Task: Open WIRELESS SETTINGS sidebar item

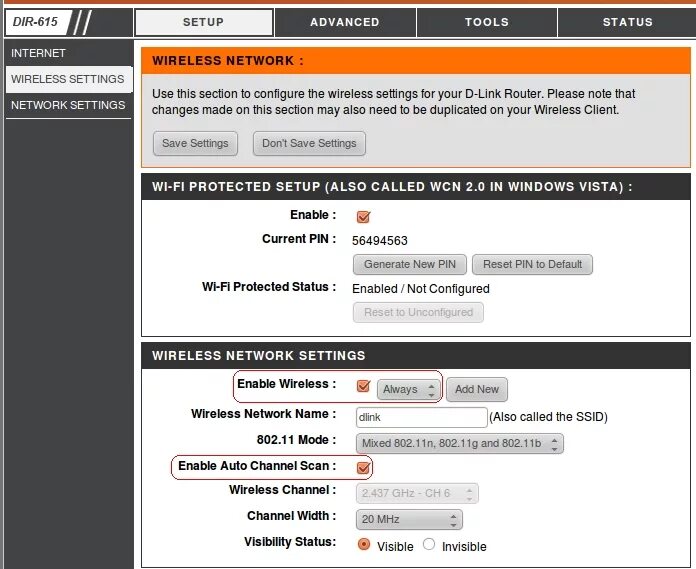Action: [69, 79]
